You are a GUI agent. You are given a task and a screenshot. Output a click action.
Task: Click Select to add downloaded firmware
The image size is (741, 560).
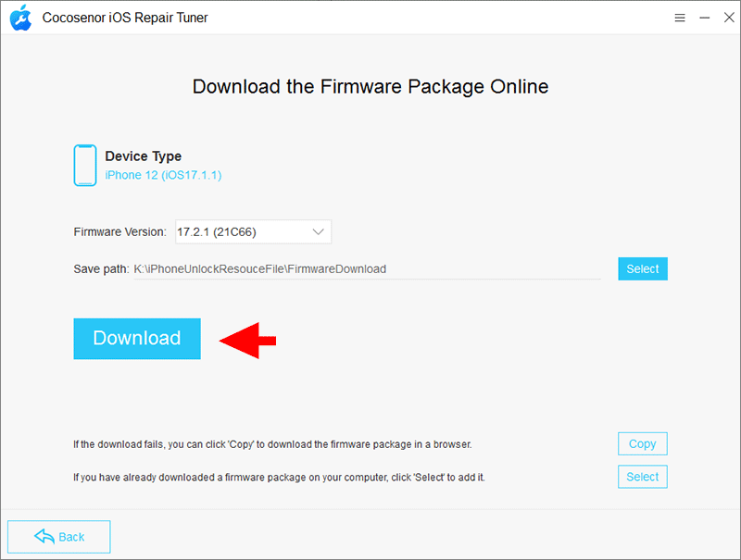643,477
